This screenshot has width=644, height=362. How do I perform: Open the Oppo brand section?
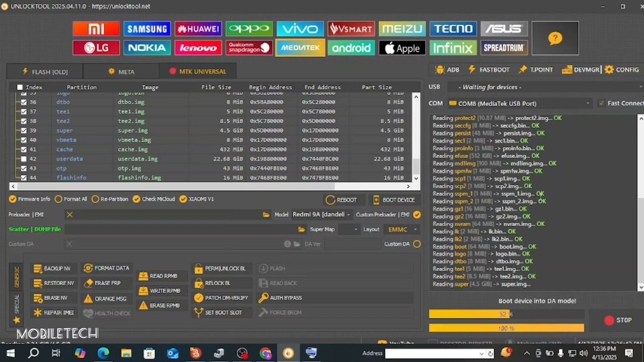click(x=249, y=29)
